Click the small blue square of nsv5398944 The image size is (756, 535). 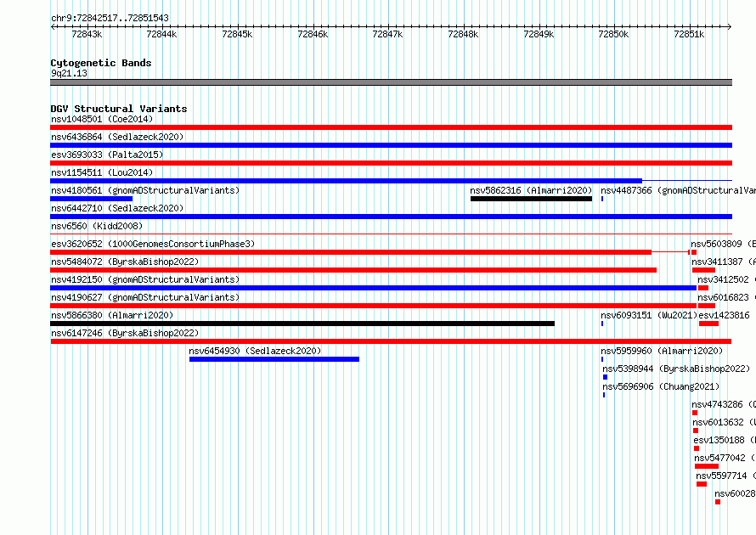pos(605,377)
